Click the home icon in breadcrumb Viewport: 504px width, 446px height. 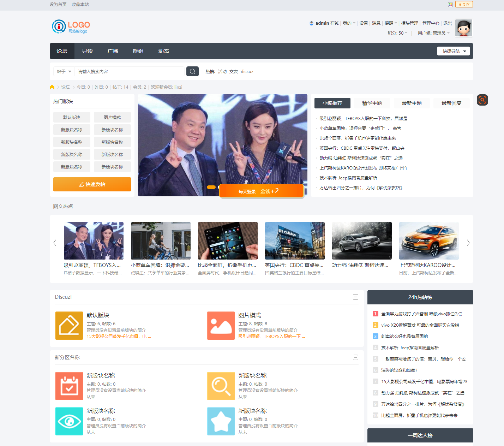point(52,87)
